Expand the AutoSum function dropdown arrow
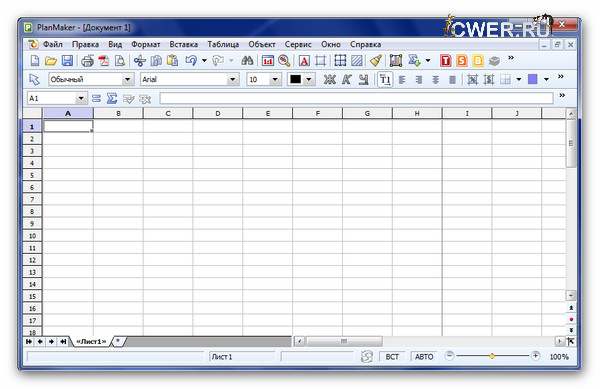 click(428, 60)
